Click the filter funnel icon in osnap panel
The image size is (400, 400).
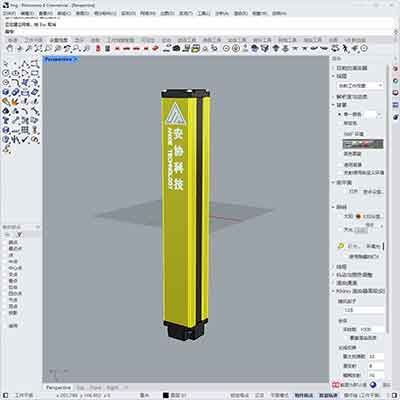tap(19, 235)
